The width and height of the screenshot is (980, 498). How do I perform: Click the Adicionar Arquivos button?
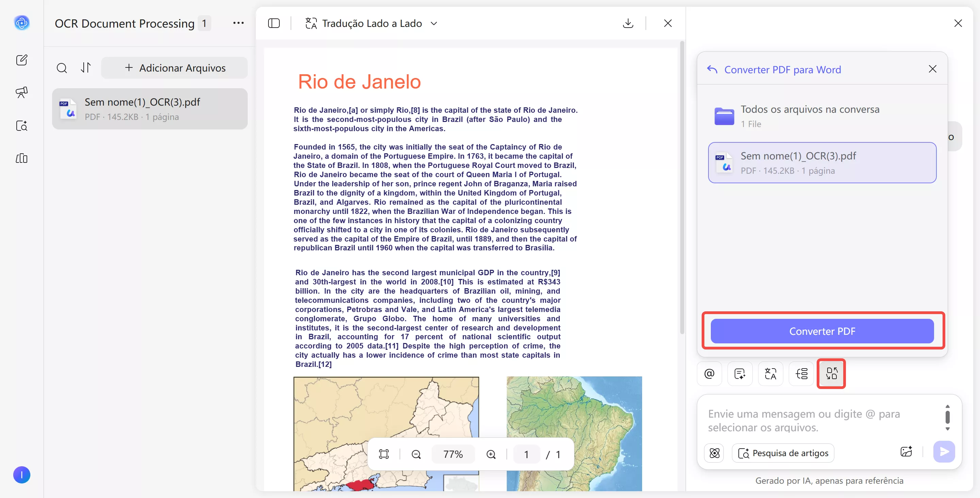point(174,68)
